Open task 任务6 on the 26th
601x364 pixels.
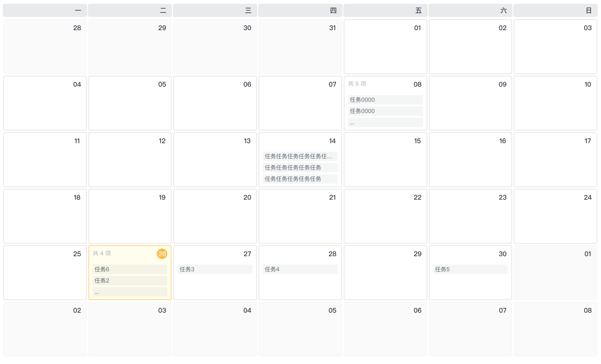tap(130, 269)
